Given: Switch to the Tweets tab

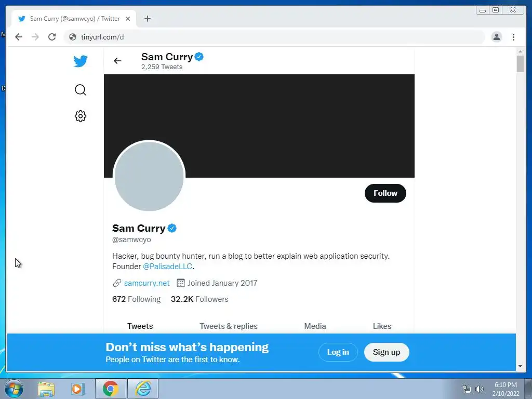Looking at the screenshot, I should [140, 326].
